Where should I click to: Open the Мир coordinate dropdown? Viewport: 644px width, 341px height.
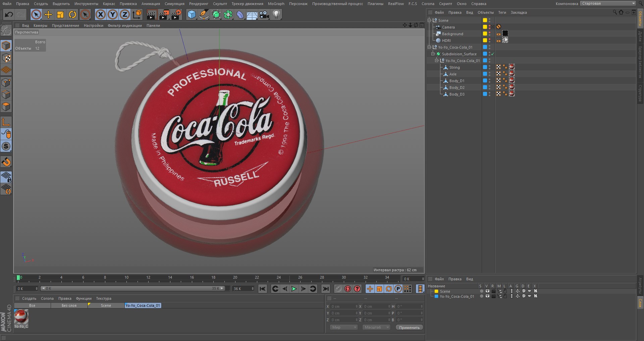click(x=344, y=327)
